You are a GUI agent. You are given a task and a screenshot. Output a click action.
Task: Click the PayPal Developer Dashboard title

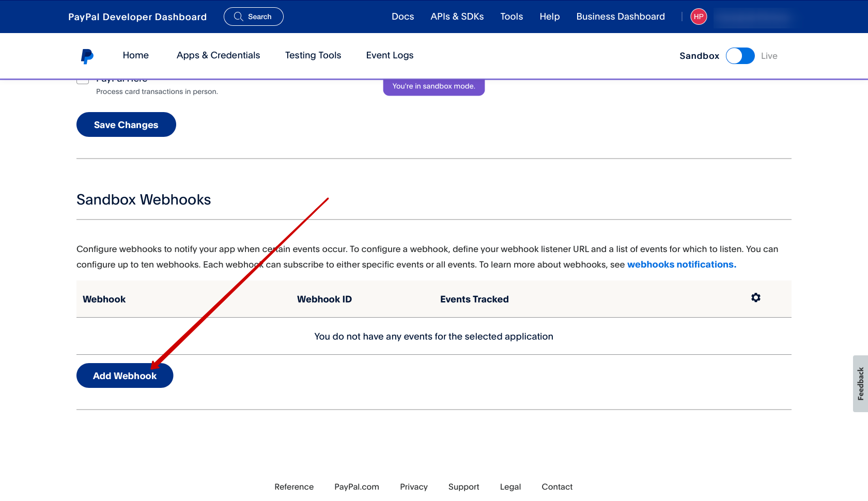click(x=137, y=17)
